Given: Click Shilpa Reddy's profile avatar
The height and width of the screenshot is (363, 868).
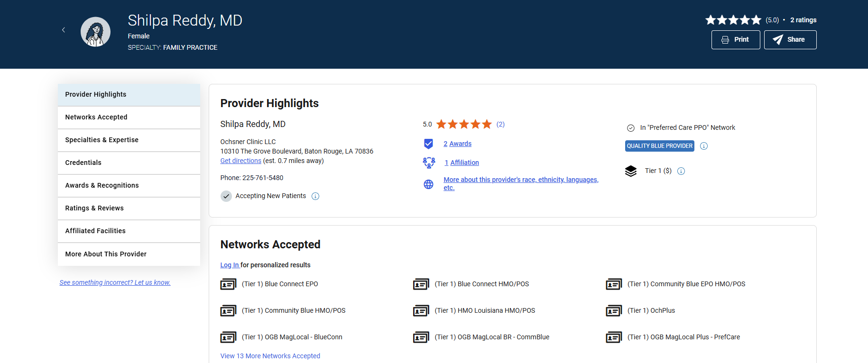Looking at the screenshot, I should click(x=95, y=32).
